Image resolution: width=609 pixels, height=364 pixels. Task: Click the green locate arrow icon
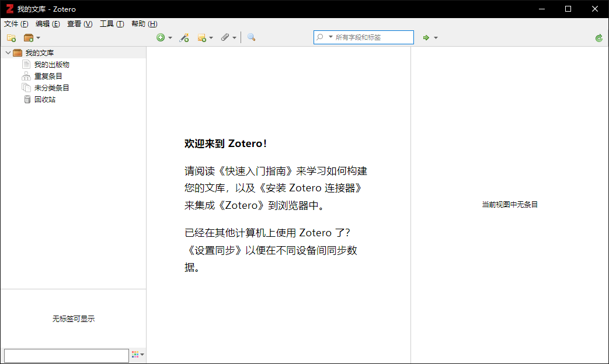point(426,38)
